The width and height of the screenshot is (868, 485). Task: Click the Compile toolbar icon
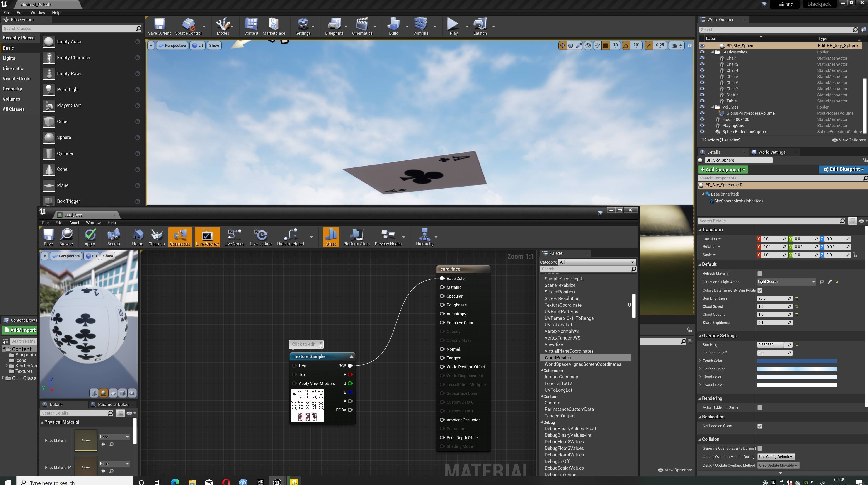point(421,27)
